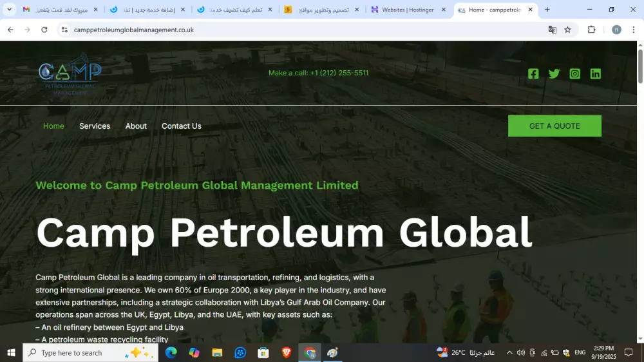Screen dimensions: 644x362
Task: Close the Websites | Hostinger tab
Action: click(443, 10)
